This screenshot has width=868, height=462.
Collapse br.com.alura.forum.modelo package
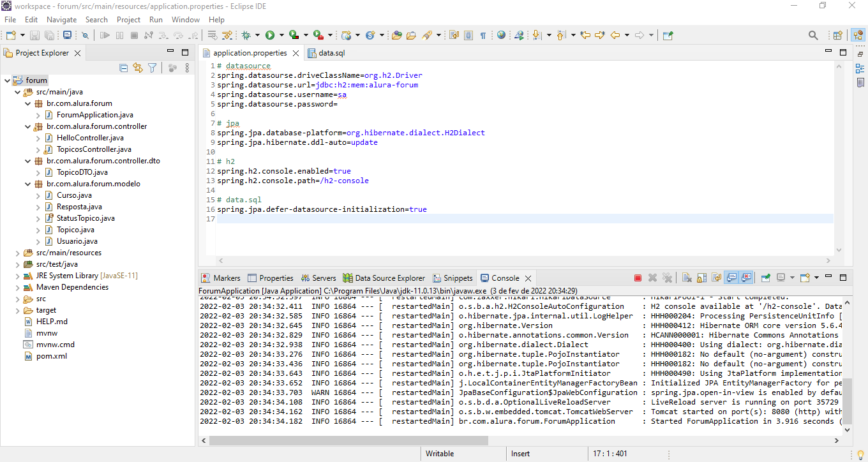27,184
